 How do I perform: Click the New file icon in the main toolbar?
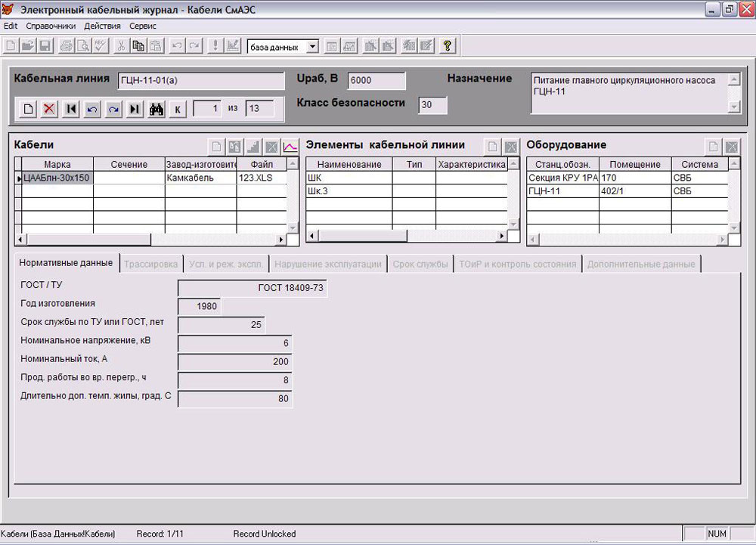pyautogui.click(x=11, y=46)
